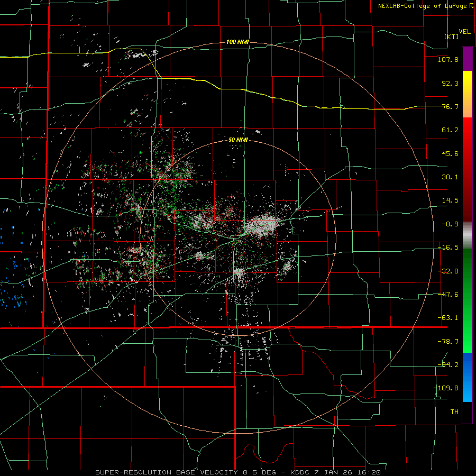
Task: Click the NEXLAB-College of DuPage label
Action: tap(422, 6)
